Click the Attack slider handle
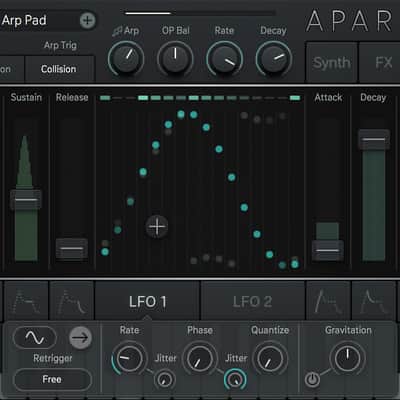This screenshot has width=400, height=400. pyautogui.click(x=328, y=250)
